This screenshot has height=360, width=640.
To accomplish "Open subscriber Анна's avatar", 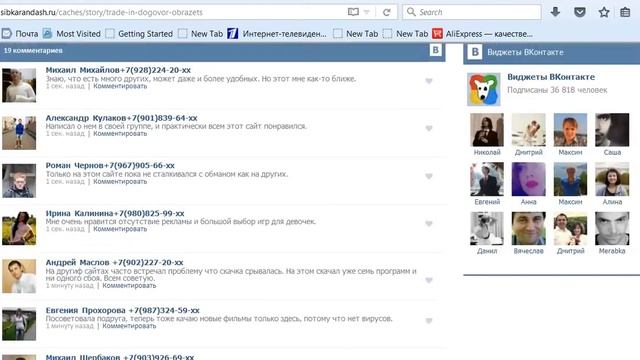I will [529, 179].
